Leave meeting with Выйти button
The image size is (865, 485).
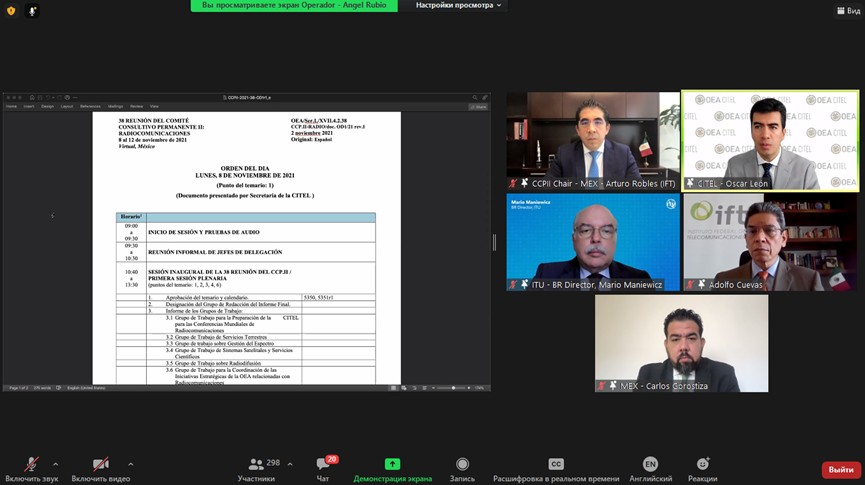(x=841, y=470)
